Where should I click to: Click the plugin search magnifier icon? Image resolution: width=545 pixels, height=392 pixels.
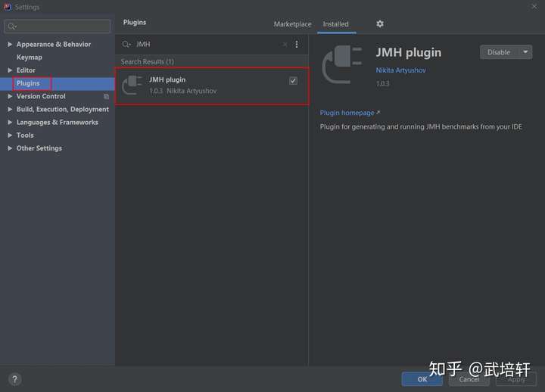coord(126,44)
